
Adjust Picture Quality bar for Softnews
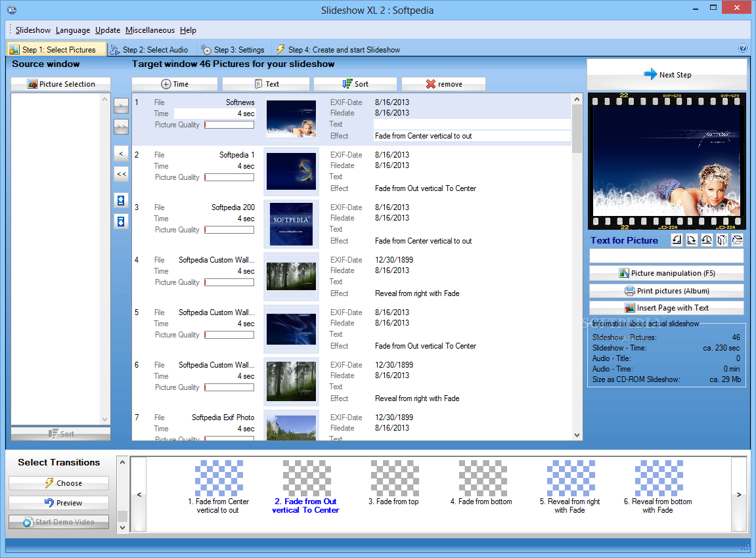pos(229,125)
